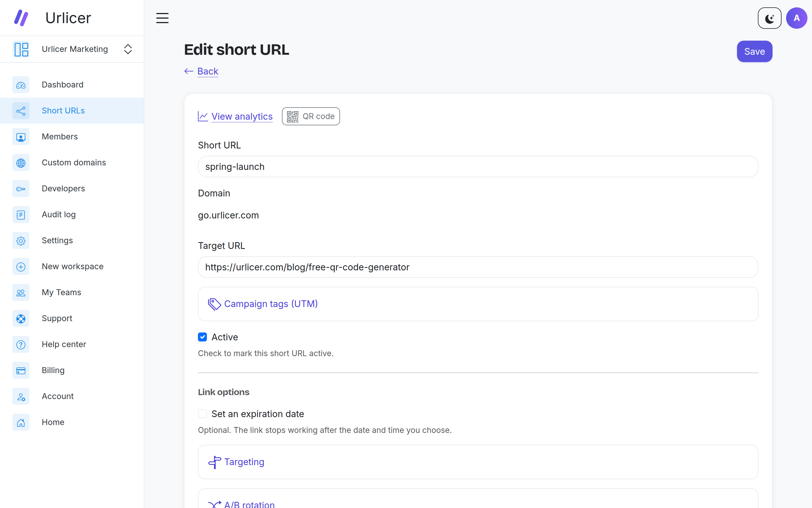Click the workspace grid icon
The width and height of the screenshot is (812, 508).
point(21,49)
